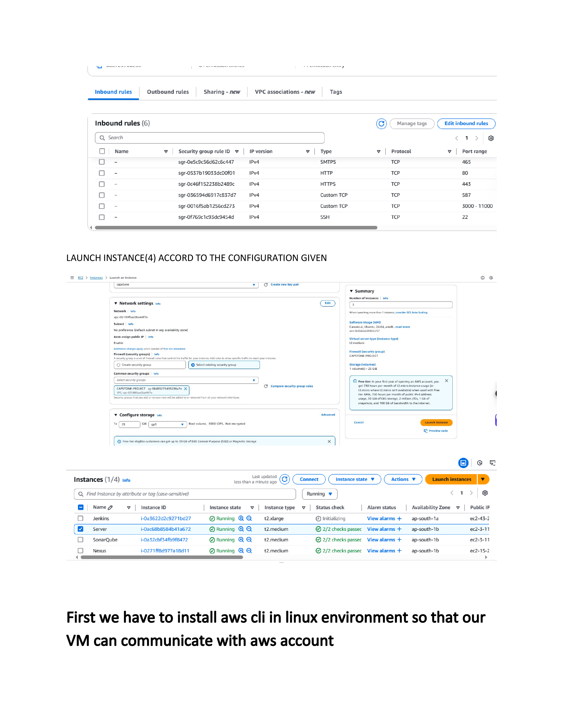Open the Running filter dropdown
Screen dimensions: 563x728
click(x=319, y=494)
